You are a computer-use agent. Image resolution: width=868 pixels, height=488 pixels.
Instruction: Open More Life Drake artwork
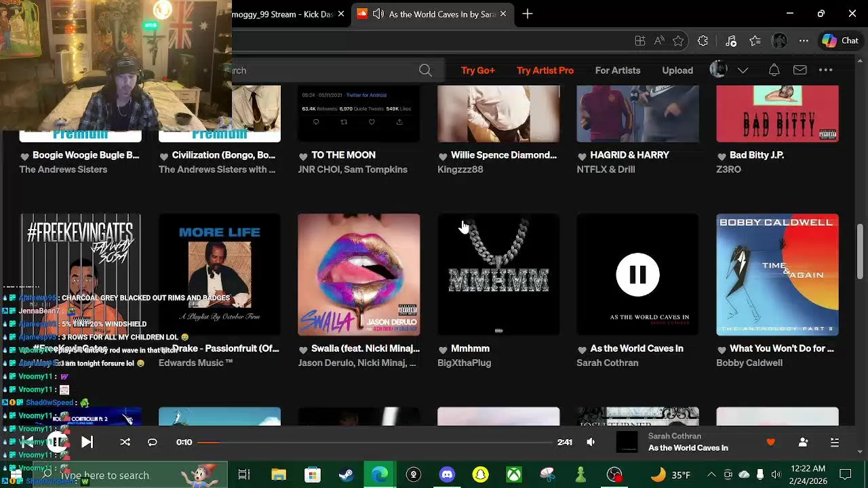point(220,274)
